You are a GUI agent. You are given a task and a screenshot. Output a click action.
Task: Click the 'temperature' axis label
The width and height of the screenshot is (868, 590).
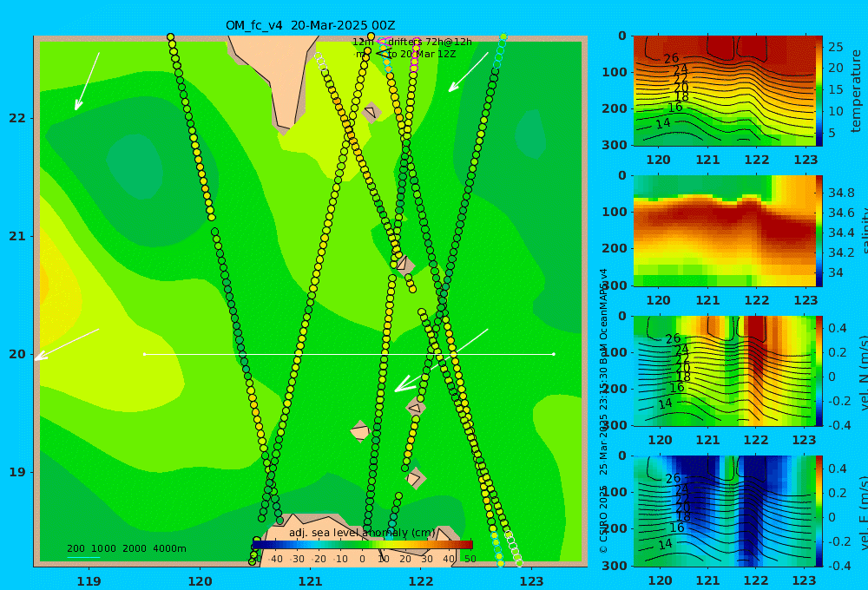tap(856, 91)
